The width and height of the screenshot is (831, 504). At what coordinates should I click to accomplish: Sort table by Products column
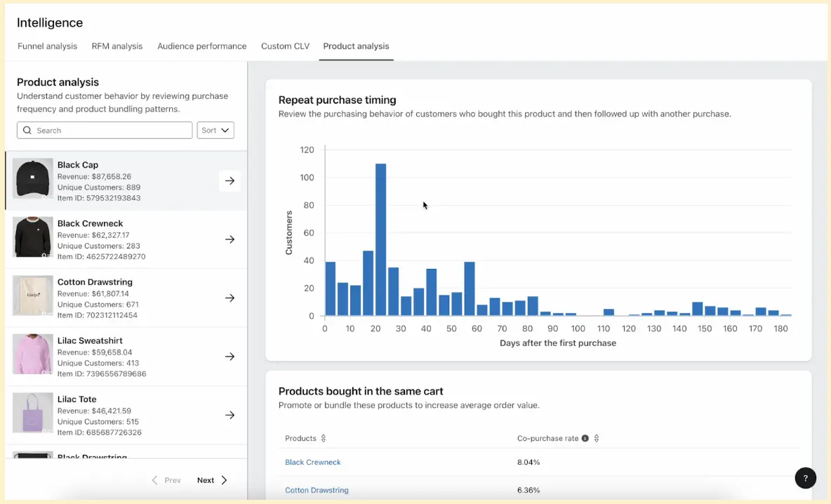(x=324, y=439)
